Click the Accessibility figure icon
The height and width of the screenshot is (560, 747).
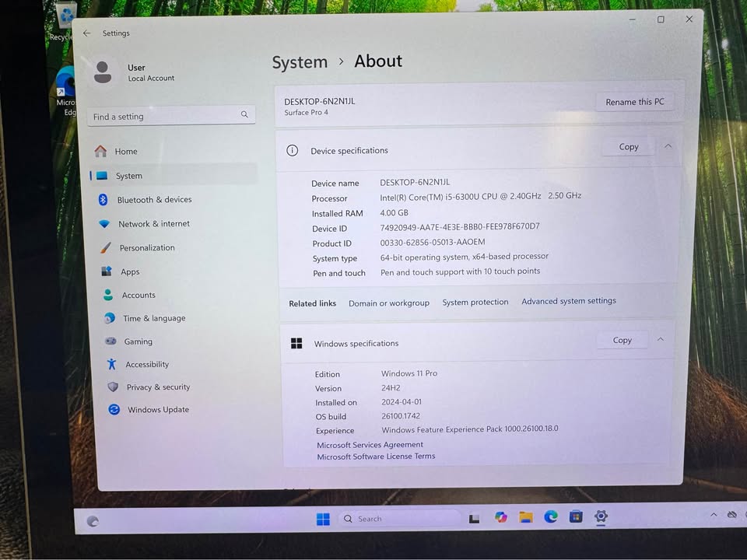click(x=112, y=364)
